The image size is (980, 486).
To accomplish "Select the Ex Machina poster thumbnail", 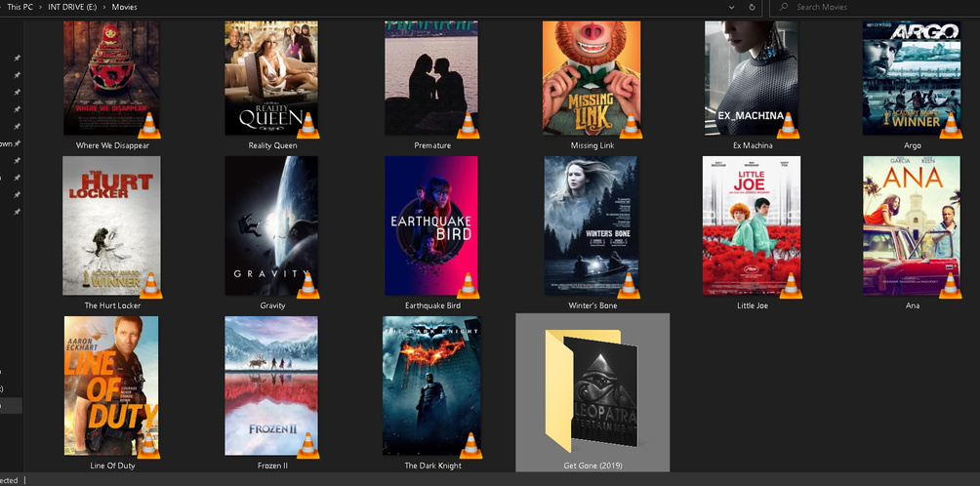I will tap(752, 78).
